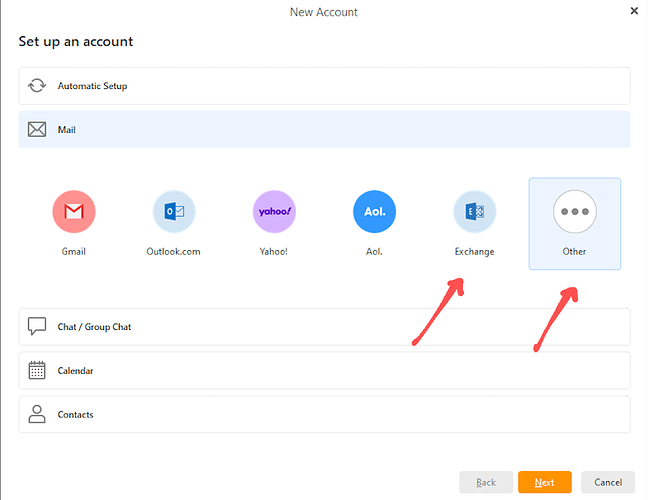Select the Other mail account option
Viewport: 648px width, 500px height.
(x=574, y=224)
